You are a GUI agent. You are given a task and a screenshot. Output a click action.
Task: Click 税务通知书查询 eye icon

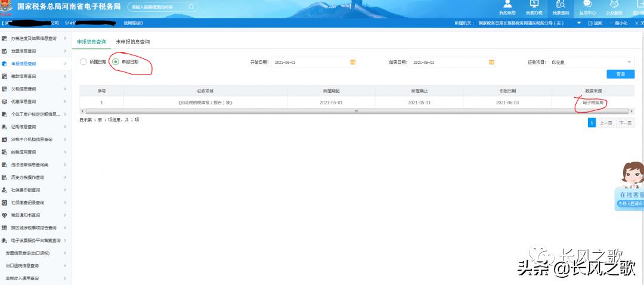pyautogui.click(x=4, y=215)
